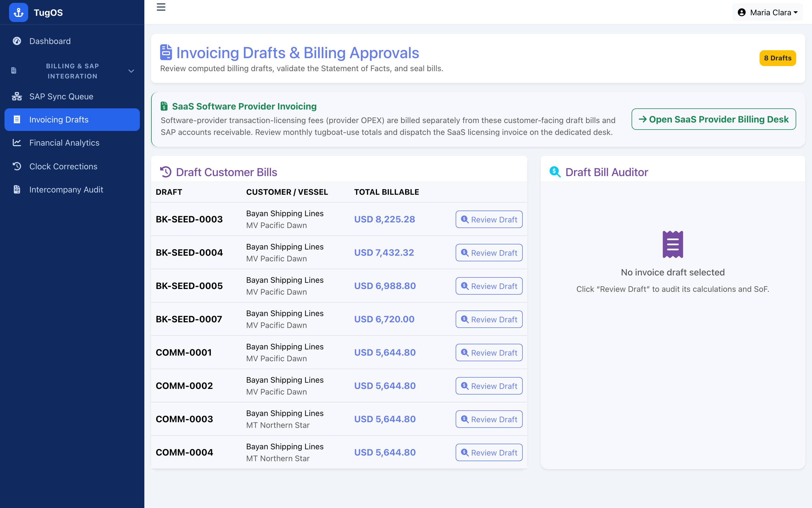Click the Intercompany Audit document icon
This screenshot has height=508, width=812.
pos(17,189)
